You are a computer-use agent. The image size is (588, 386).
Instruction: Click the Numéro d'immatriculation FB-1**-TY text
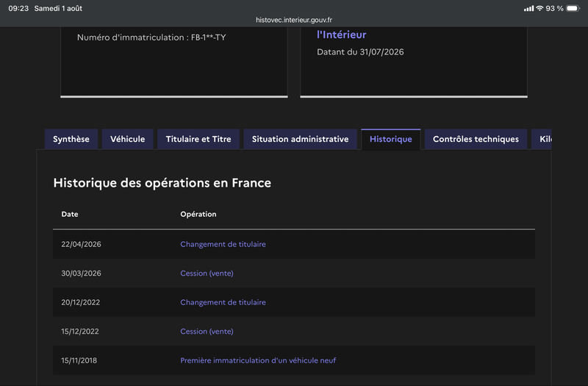point(151,37)
